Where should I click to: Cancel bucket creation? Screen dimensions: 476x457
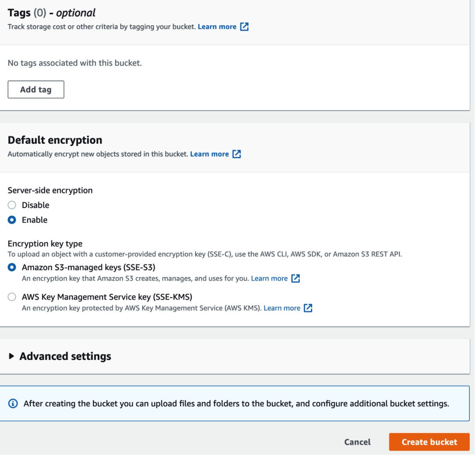tap(357, 442)
